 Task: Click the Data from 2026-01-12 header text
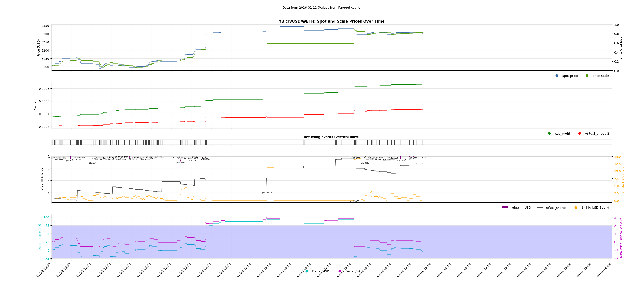click(322, 8)
